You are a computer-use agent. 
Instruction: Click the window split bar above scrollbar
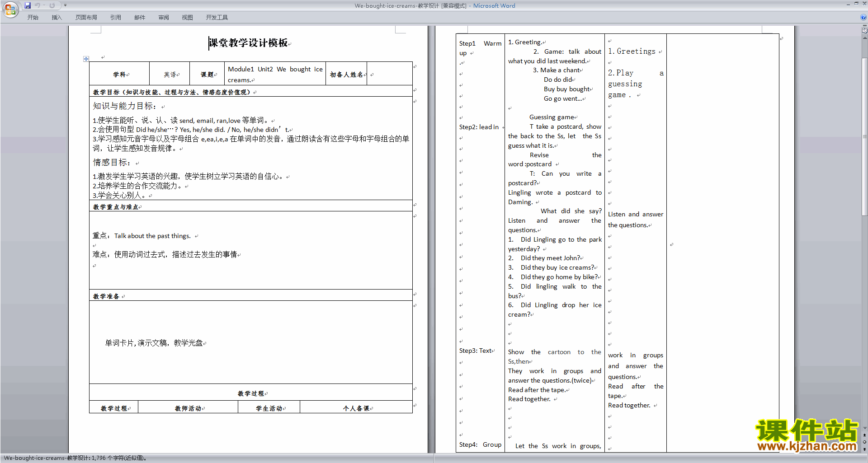click(865, 25)
